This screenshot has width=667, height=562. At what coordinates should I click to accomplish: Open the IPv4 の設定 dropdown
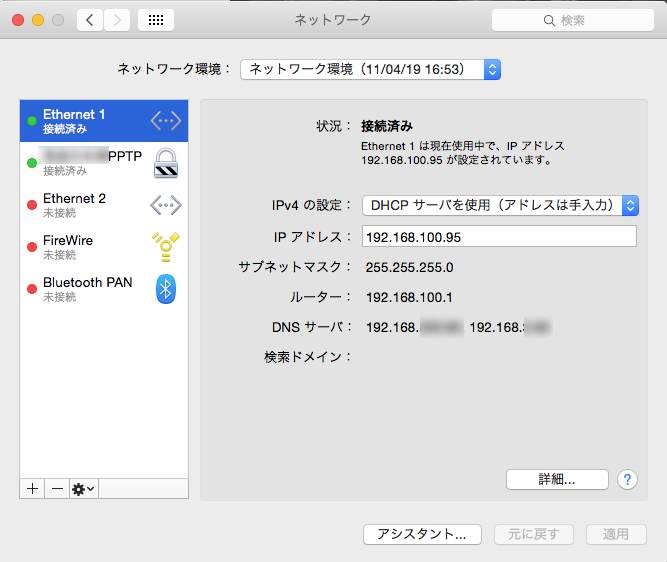499,205
